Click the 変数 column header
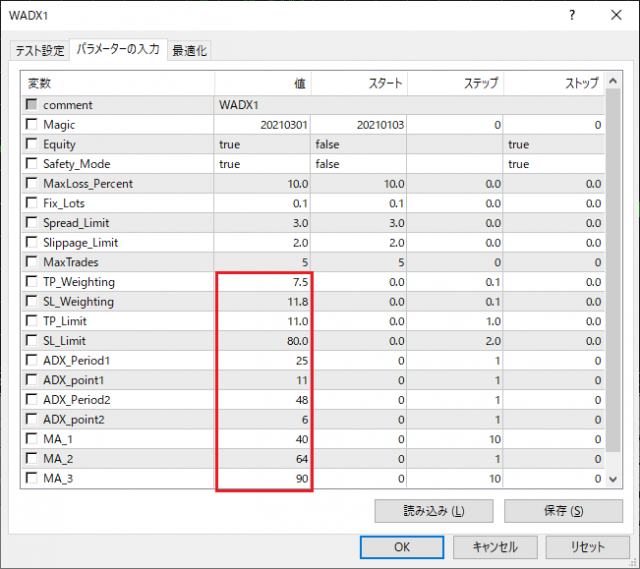 (x=118, y=84)
